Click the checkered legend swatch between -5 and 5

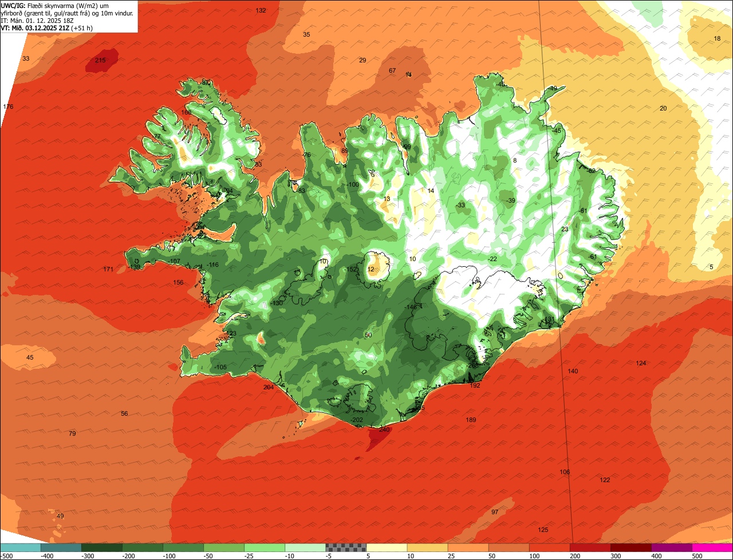pos(346,547)
